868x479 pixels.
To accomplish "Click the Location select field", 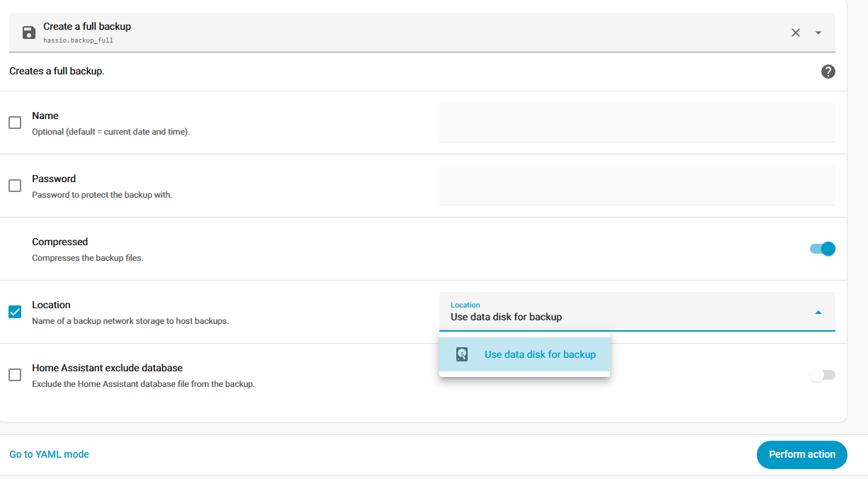I will 624,312.
